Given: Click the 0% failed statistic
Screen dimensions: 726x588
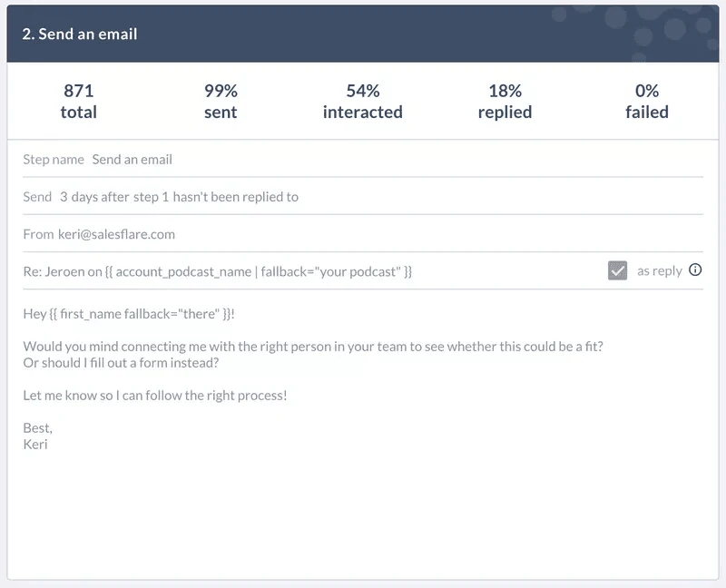Looking at the screenshot, I should [647, 102].
